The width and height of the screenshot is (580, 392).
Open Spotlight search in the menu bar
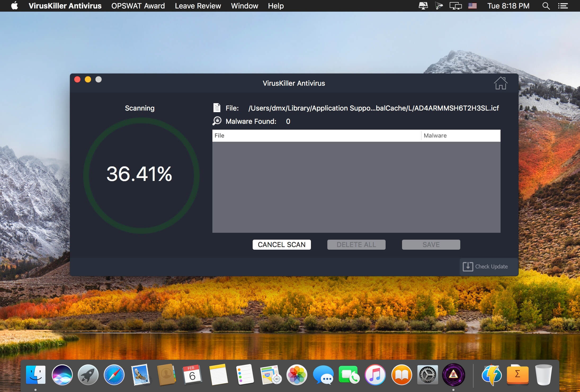coord(546,6)
